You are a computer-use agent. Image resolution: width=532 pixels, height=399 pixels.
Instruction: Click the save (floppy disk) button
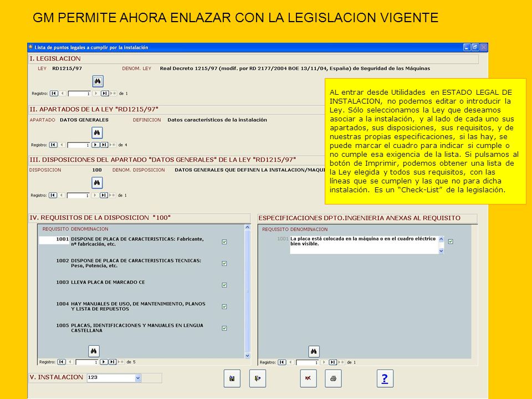pyautogui.click(x=232, y=378)
